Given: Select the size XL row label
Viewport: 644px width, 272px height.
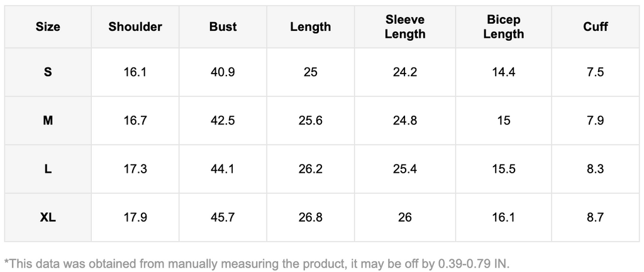Looking at the screenshot, I should point(48,217).
